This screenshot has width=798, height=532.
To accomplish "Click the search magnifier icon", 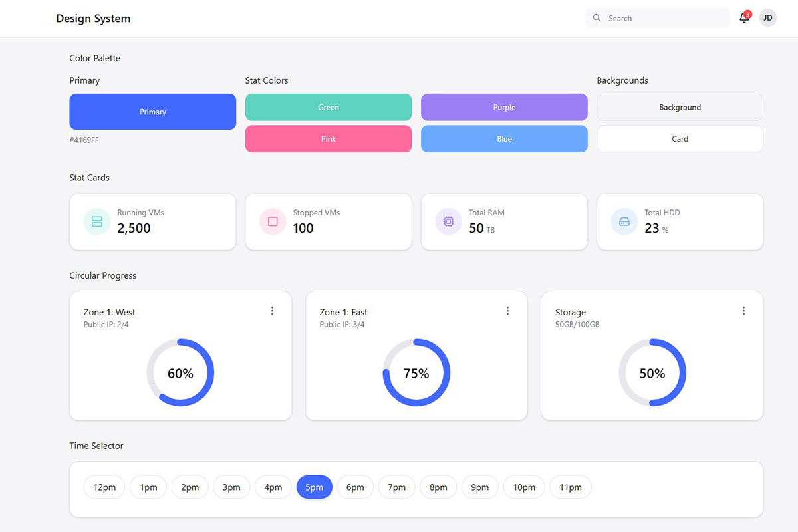I will click(597, 18).
